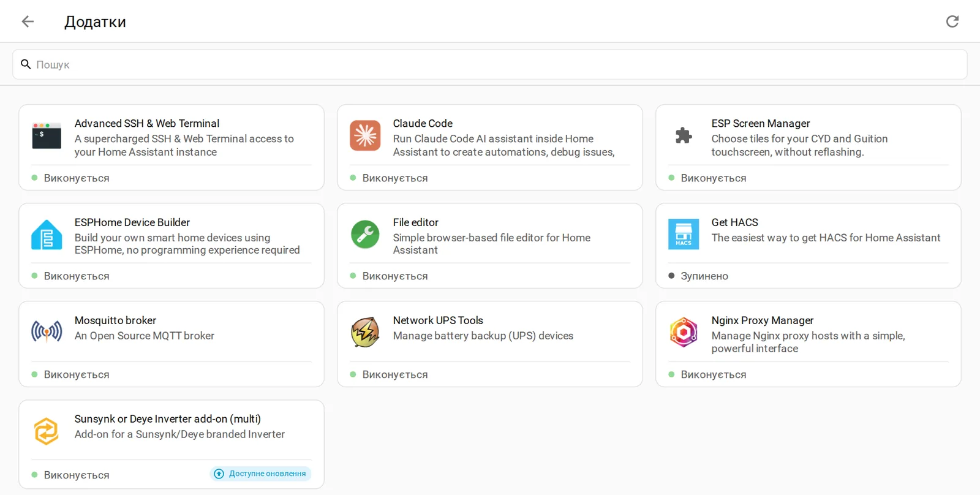Open the Claude Code add-on title
This screenshot has height=495, width=980.
423,123
